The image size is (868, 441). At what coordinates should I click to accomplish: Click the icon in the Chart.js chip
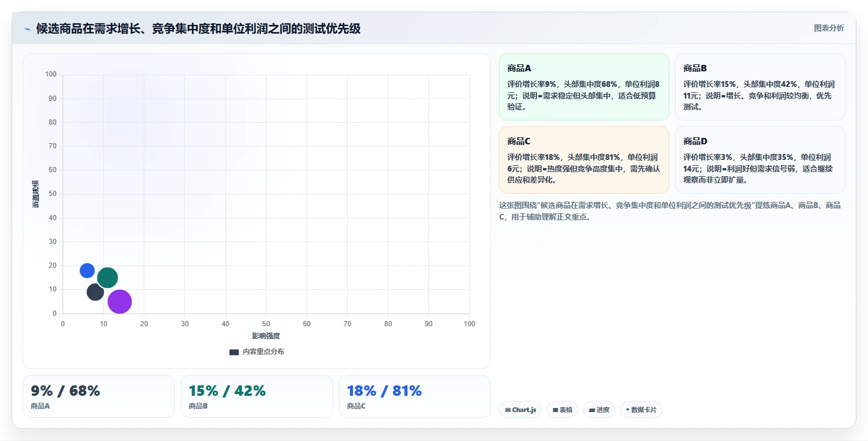508,410
